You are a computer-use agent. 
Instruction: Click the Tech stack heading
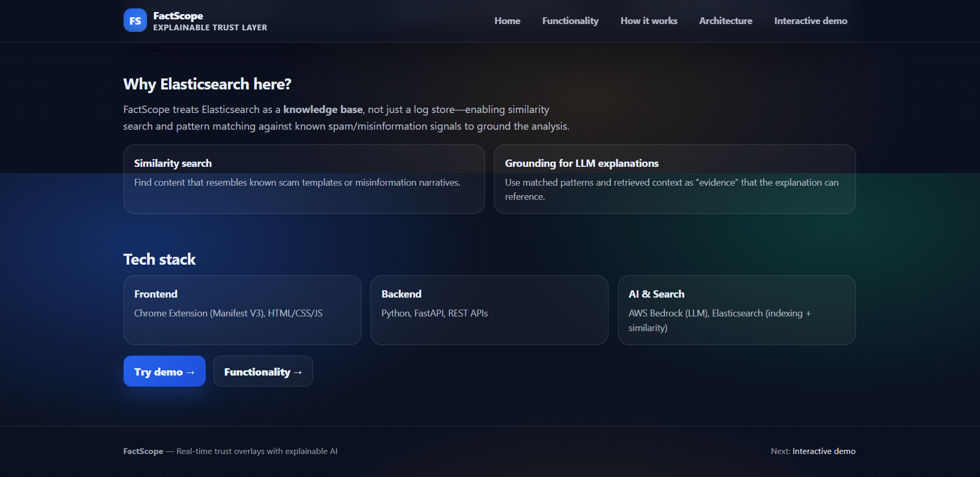[159, 259]
